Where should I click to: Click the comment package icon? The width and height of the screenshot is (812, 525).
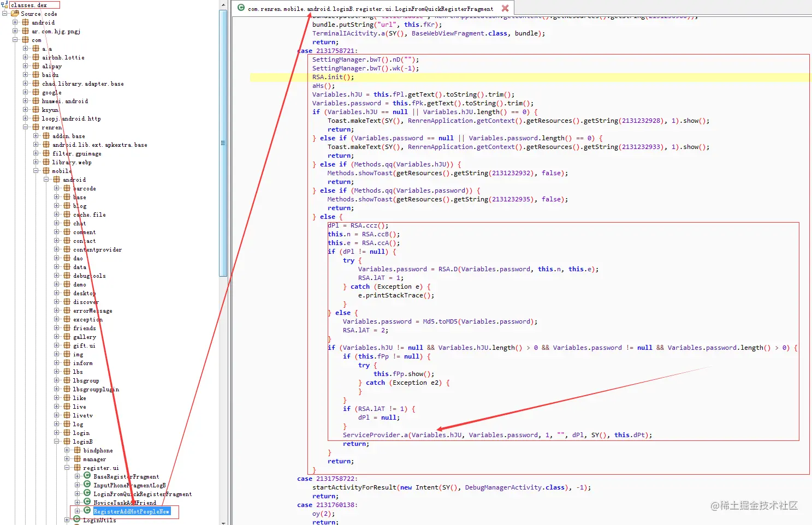pyautogui.click(x=67, y=232)
